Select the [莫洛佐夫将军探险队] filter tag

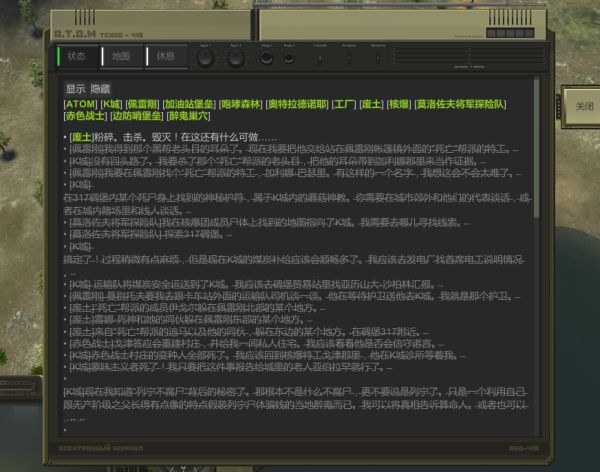tap(460, 104)
